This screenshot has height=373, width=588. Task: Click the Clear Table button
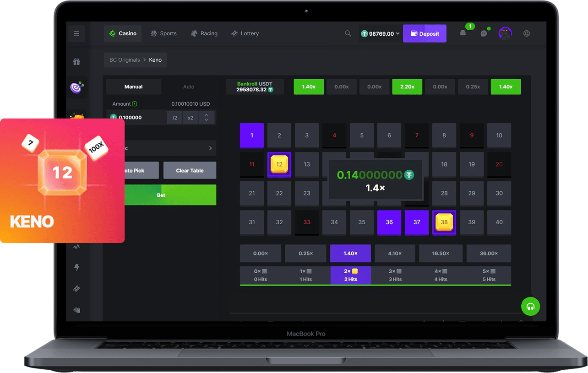(x=190, y=170)
